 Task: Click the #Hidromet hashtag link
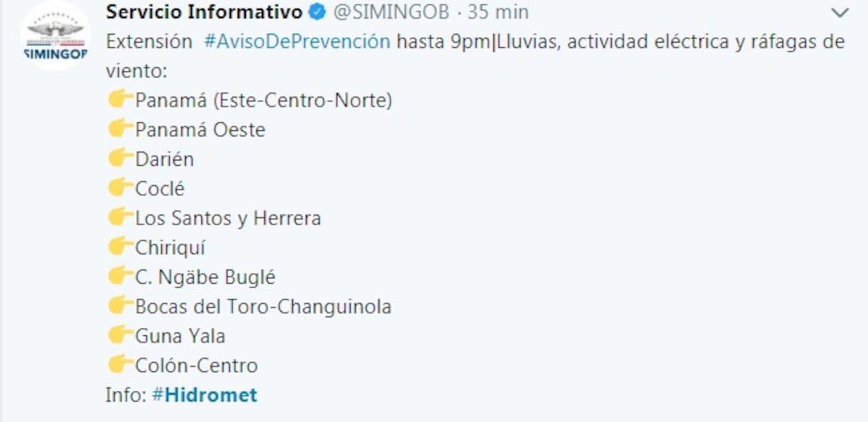tap(205, 395)
